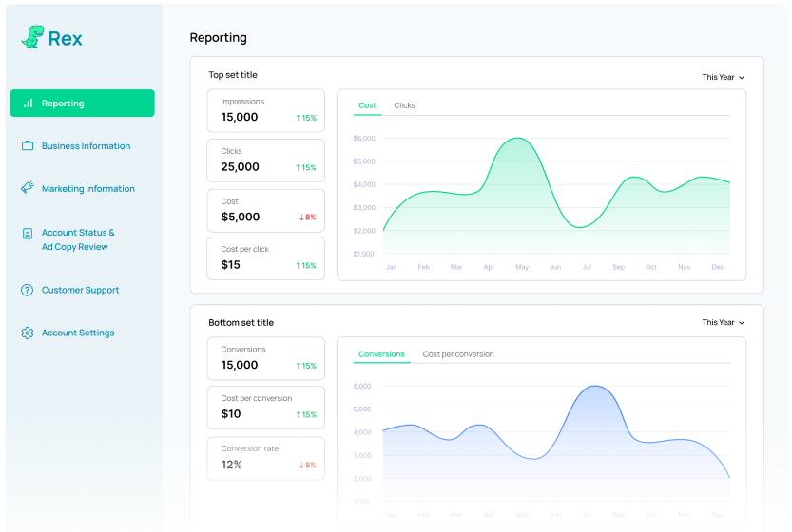The height and width of the screenshot is (532, 792).
Task: Select the Cost per click metric card
Action: click(265, 258)
